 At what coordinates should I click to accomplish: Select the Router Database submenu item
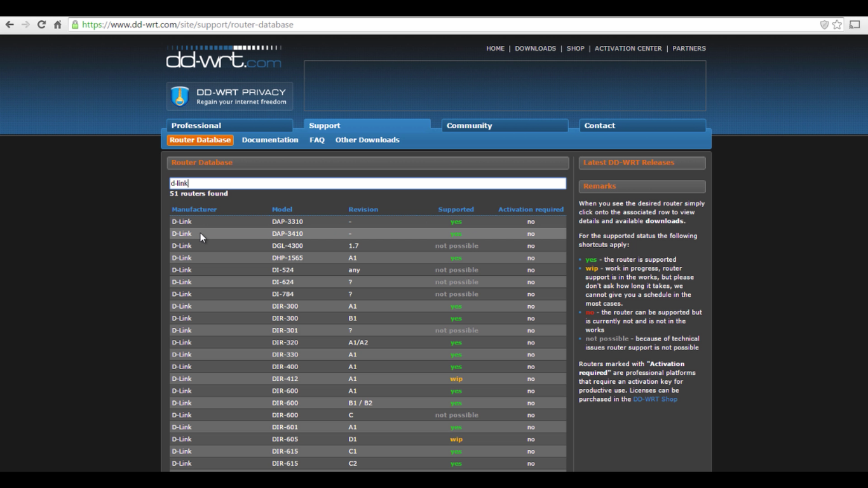200,140
